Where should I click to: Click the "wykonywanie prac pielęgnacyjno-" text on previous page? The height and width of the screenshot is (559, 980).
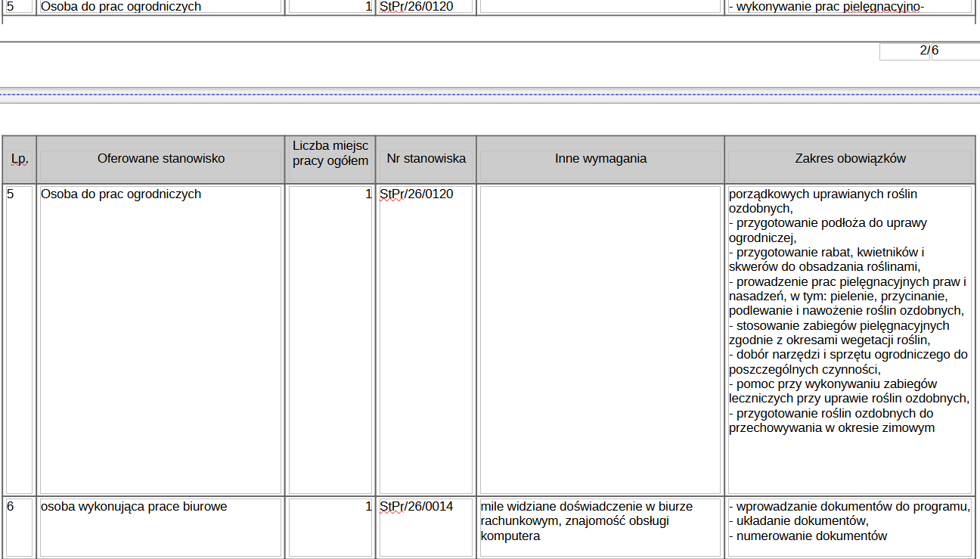coord(826,7)
